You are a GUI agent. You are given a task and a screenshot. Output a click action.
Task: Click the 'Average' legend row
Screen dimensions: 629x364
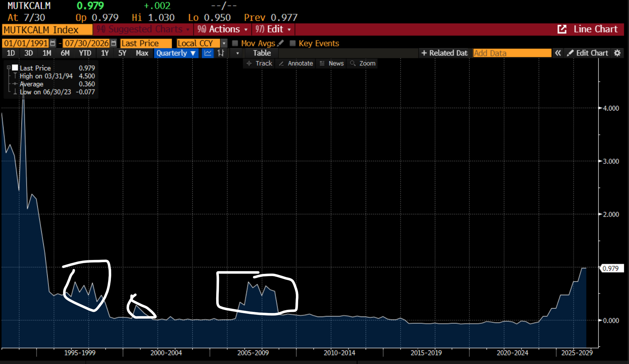click(x=54, y=84)
